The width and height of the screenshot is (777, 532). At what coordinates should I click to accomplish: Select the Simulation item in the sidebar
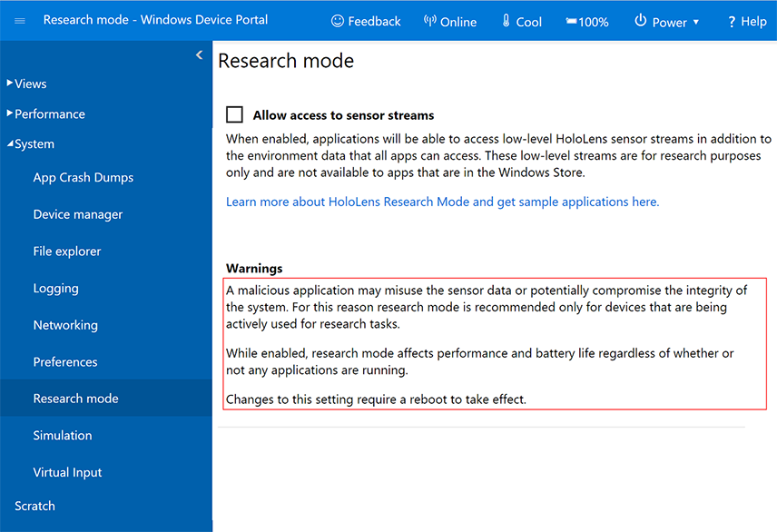[x=63, y=435]
